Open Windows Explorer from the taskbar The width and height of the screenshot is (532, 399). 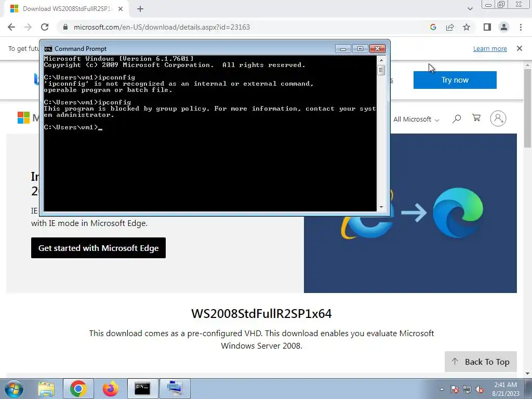pos(46,389)
